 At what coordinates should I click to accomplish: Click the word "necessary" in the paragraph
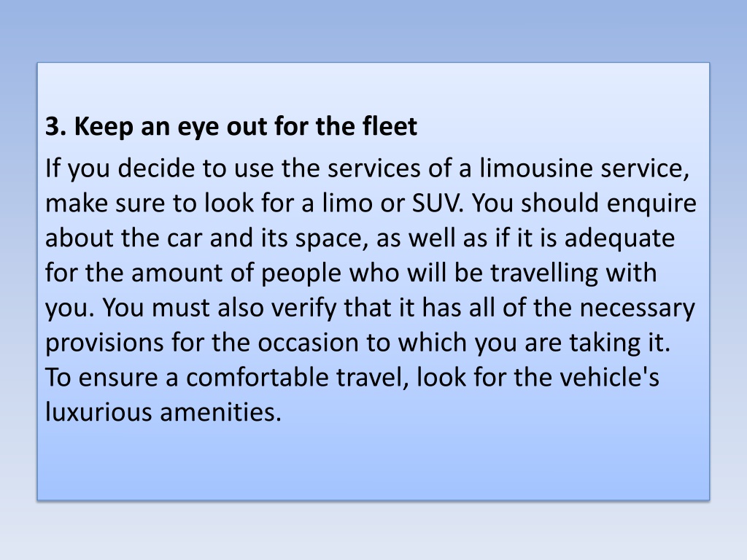coord(637,309)
